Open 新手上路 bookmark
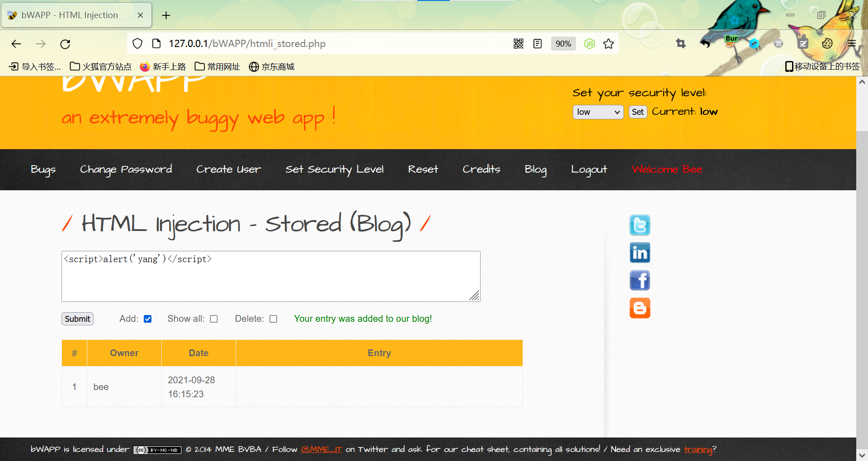Screen dimensions: 868x461 163,67
